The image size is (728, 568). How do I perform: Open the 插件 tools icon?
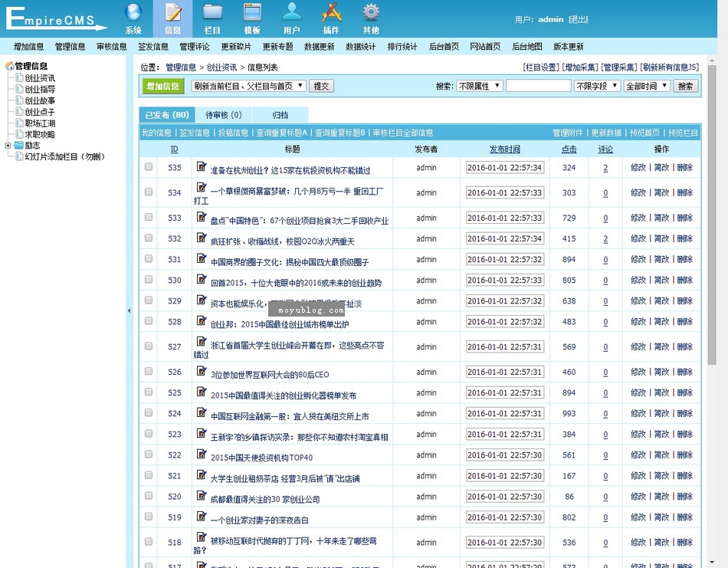click(332, 13)
